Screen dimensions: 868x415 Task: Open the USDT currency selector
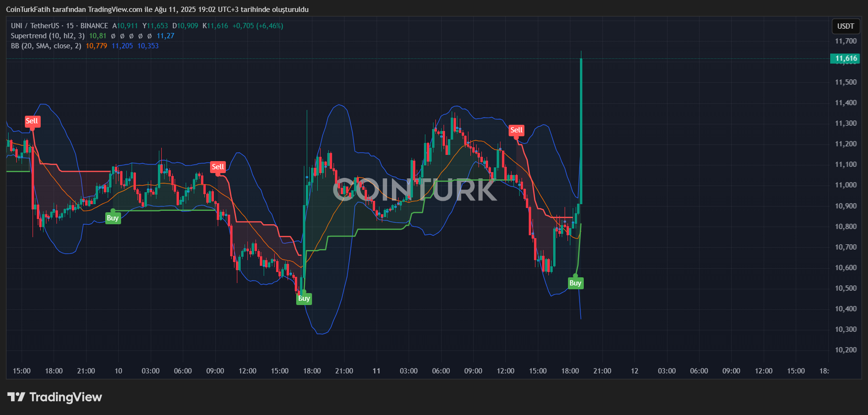(846, 26)
